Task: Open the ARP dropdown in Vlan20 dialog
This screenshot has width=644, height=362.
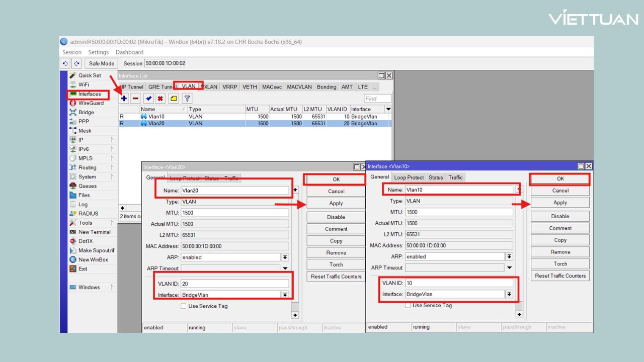Action: (x=285, y=257)
